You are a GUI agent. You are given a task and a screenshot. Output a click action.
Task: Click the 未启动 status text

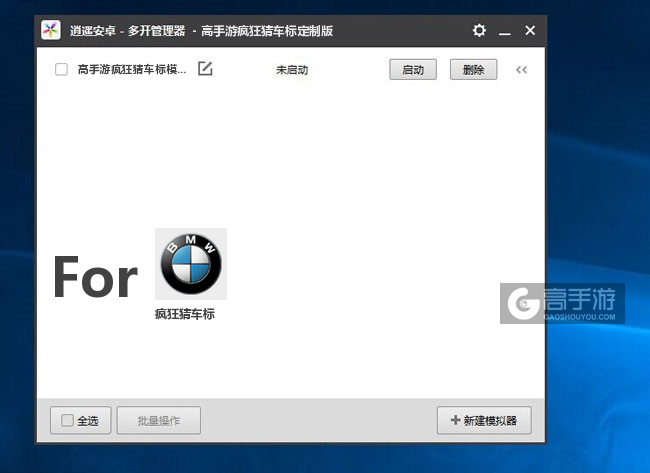(294, 70)
